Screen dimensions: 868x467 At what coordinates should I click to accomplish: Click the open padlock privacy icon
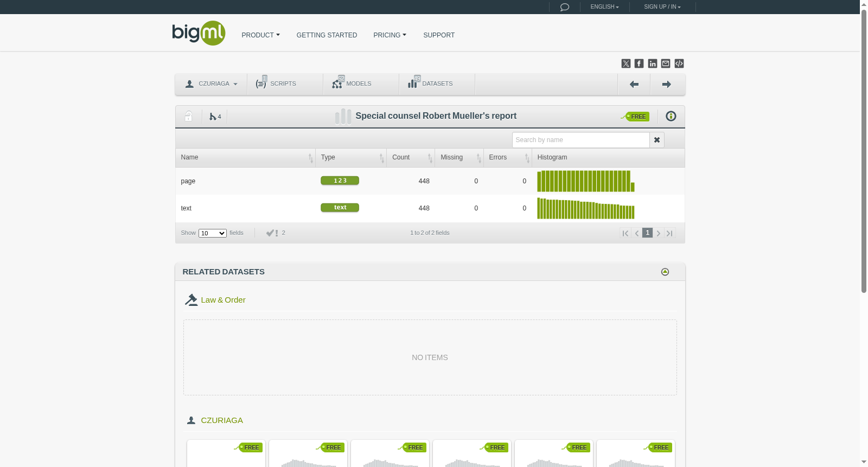pyautogui.click(x=188, y=116)
